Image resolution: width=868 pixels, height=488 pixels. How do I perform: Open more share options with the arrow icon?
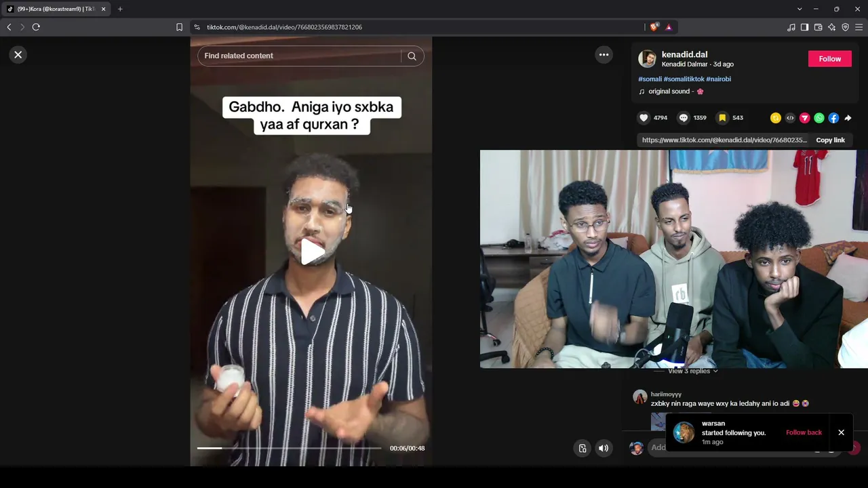click(x=848, y=118)
